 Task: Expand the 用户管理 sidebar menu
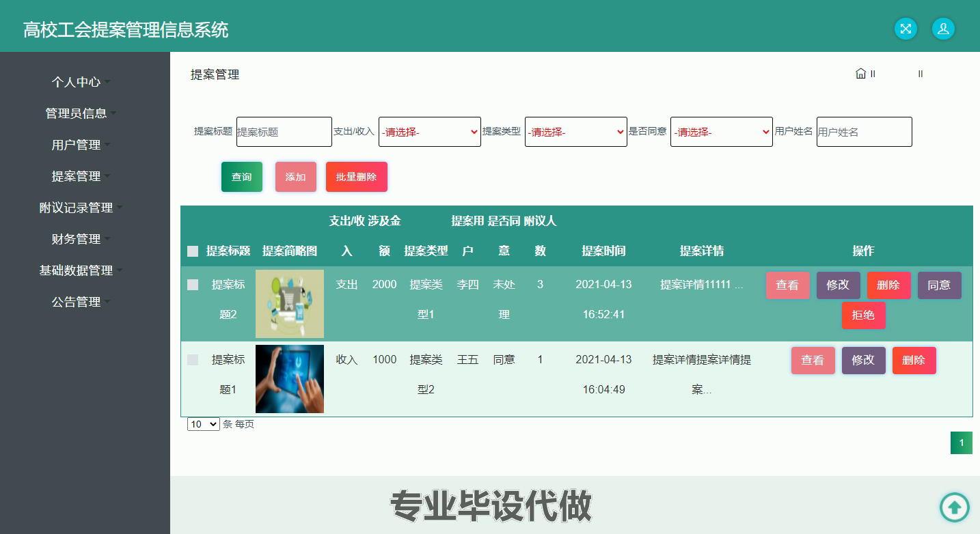pos(81,145)
